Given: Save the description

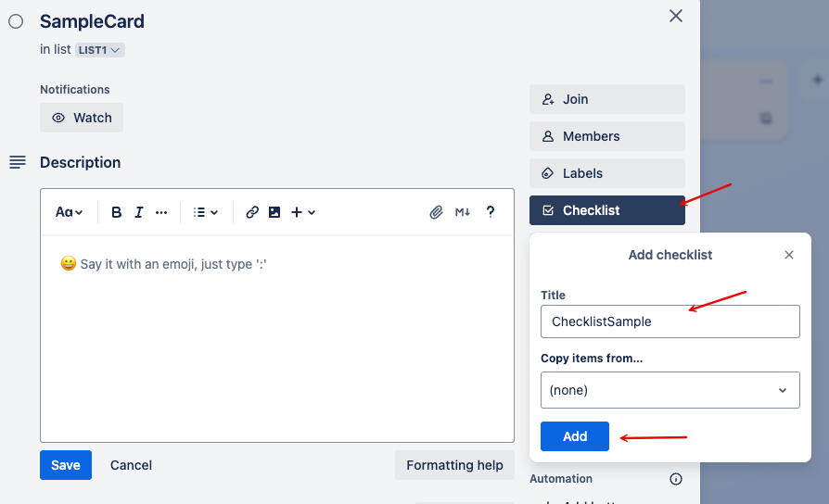Looking at the screenshot, I should 66,465.
